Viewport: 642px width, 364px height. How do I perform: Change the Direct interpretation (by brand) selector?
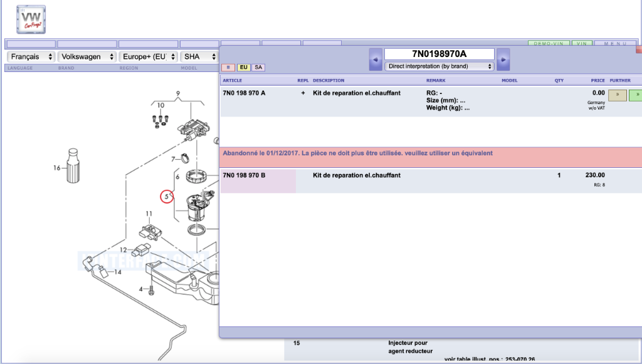[439, 66]
